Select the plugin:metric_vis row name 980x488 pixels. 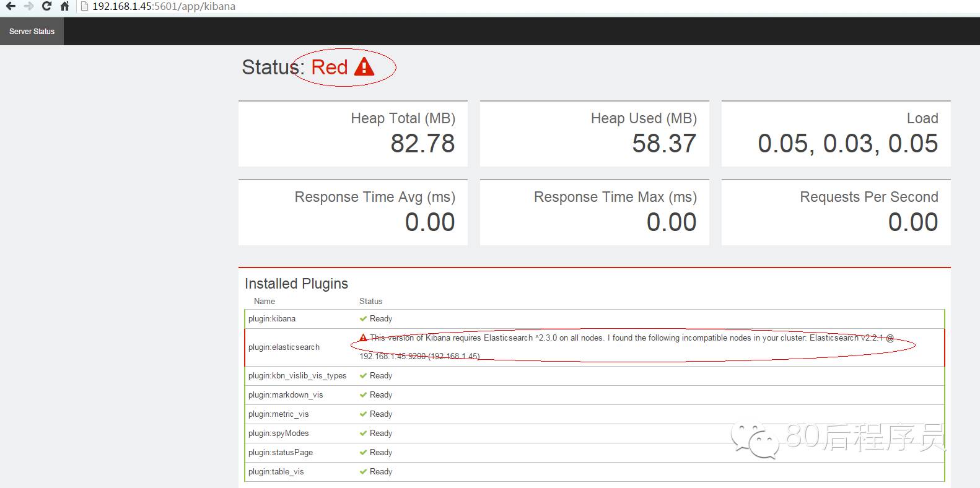tap(278, 414)
